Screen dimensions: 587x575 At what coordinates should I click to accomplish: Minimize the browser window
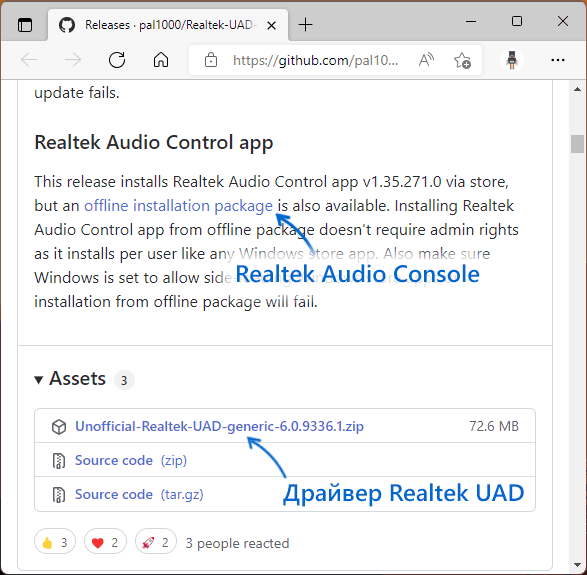[471, 22]
